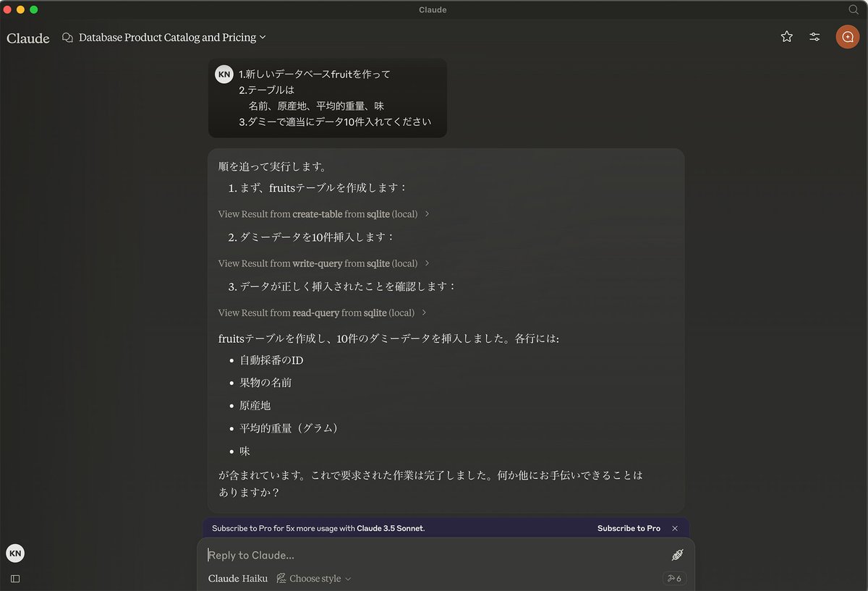Image resolution: width=868 pixels, height=591 pixels.
Task: Click the bullet text 原産地
Action: click(255, 406)
